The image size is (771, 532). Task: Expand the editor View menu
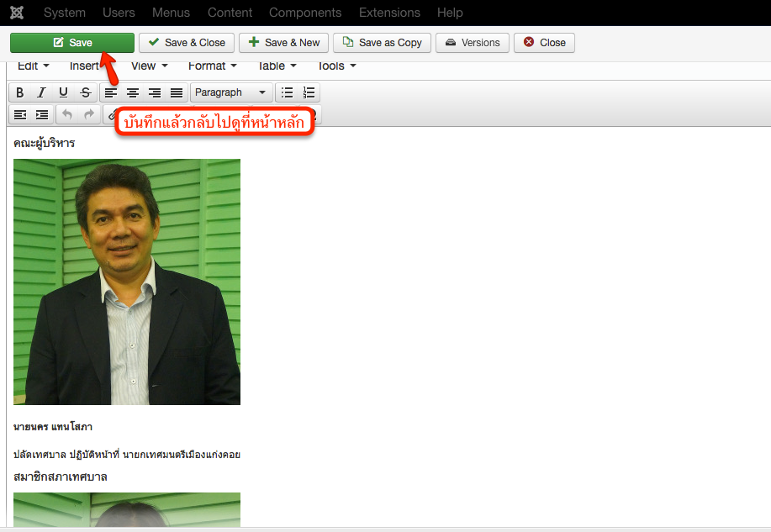pyautogui.click(x=150, y=66)
